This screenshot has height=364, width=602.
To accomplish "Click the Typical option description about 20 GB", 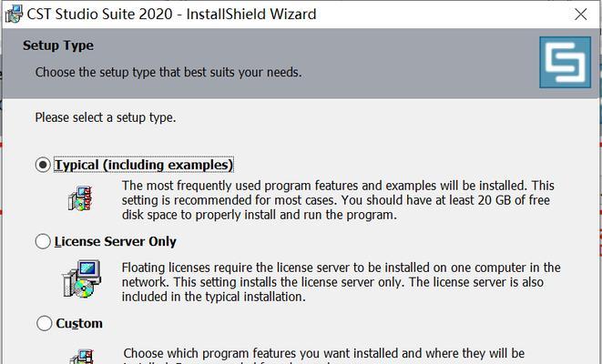I will (x=338, y=200).
